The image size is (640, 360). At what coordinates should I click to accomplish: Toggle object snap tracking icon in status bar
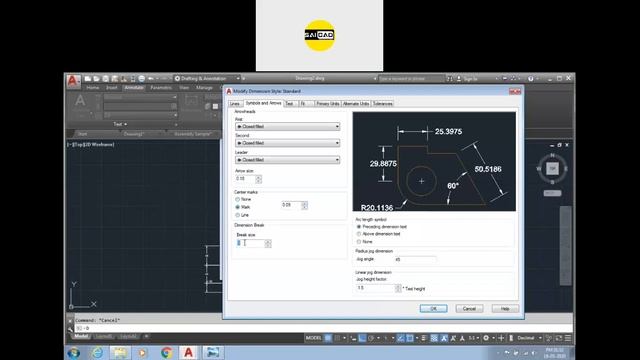coord(400,338)
